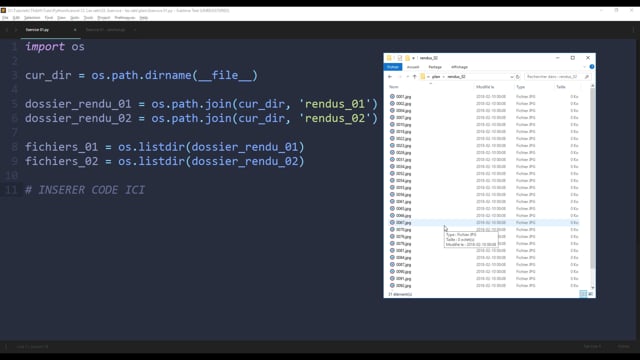Open the Accueil ribbon tab in Explorer
The height and width of the screenshot is (360, 640).
point(413,67)
